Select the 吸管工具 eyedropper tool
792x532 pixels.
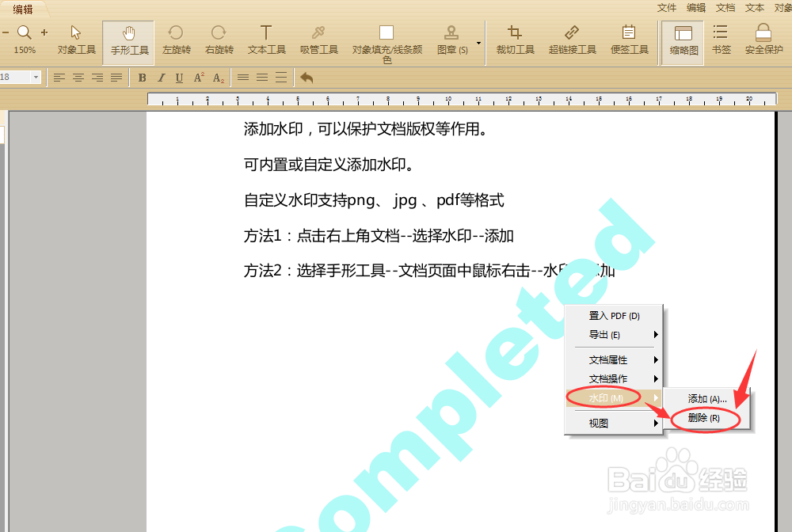(318, 40)
